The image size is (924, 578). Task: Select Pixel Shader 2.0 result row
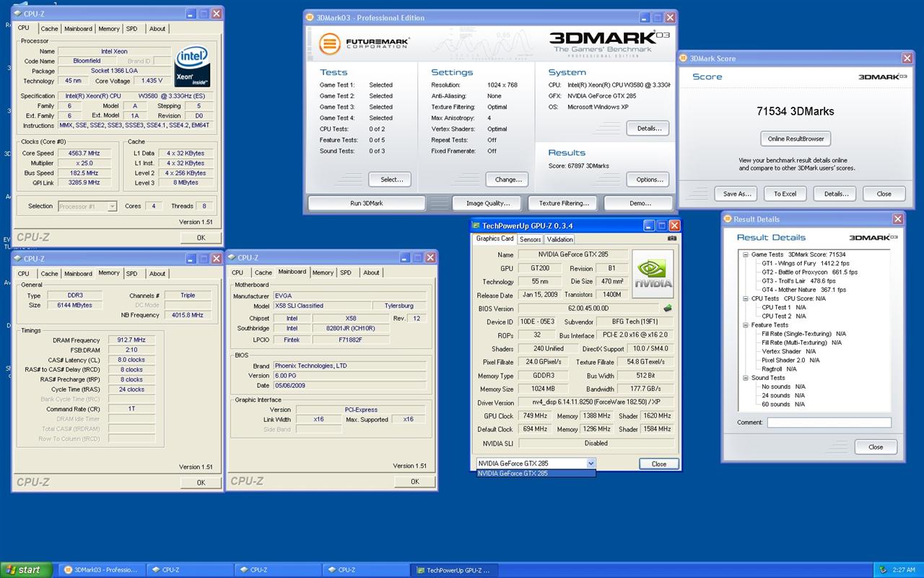(x=791, y=360)
